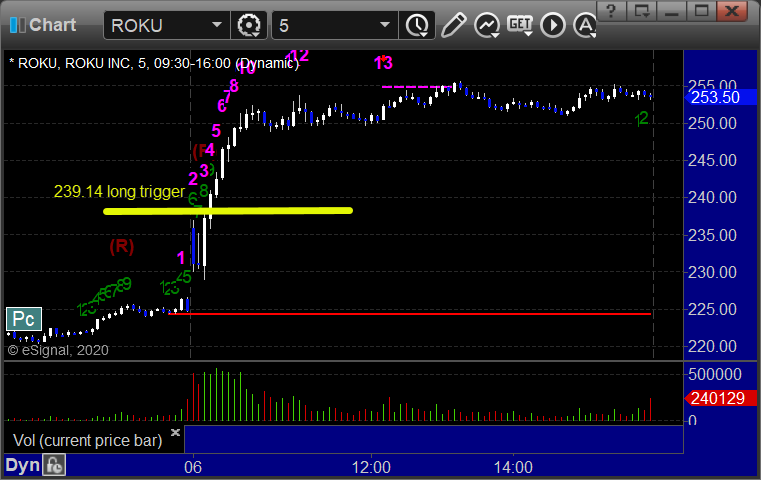Click the 253.50 current price label
Screen dimensions: 761x480
(720, 97)
